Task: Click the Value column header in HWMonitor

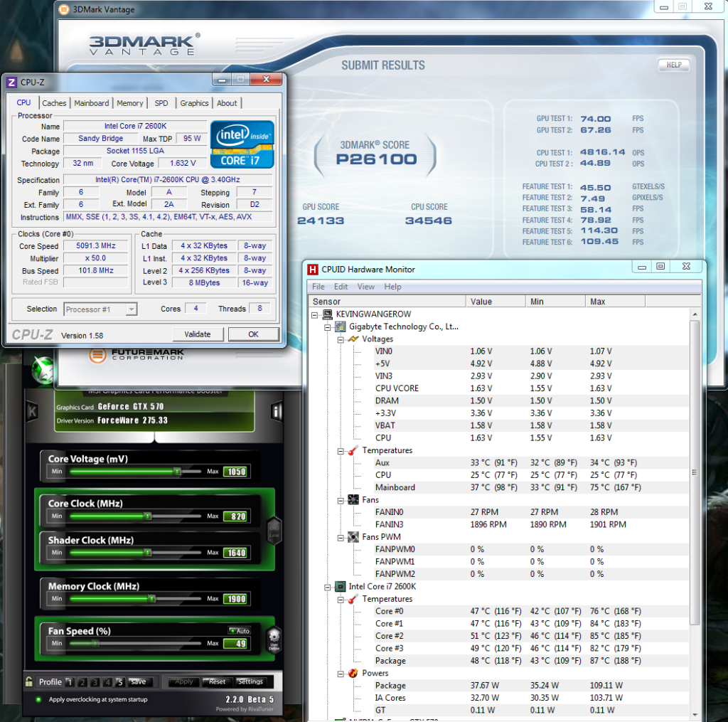Action: point(496,302)
